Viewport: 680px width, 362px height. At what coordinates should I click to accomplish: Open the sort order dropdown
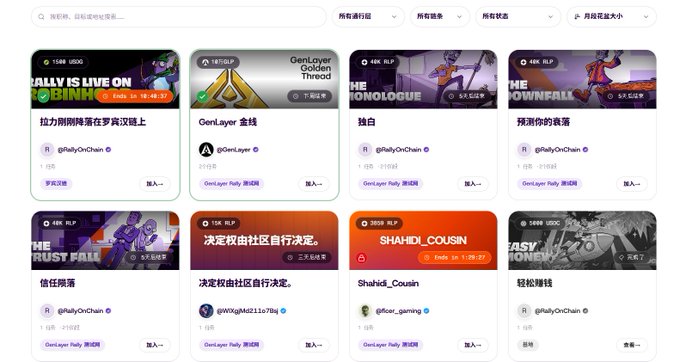[611, 16]
